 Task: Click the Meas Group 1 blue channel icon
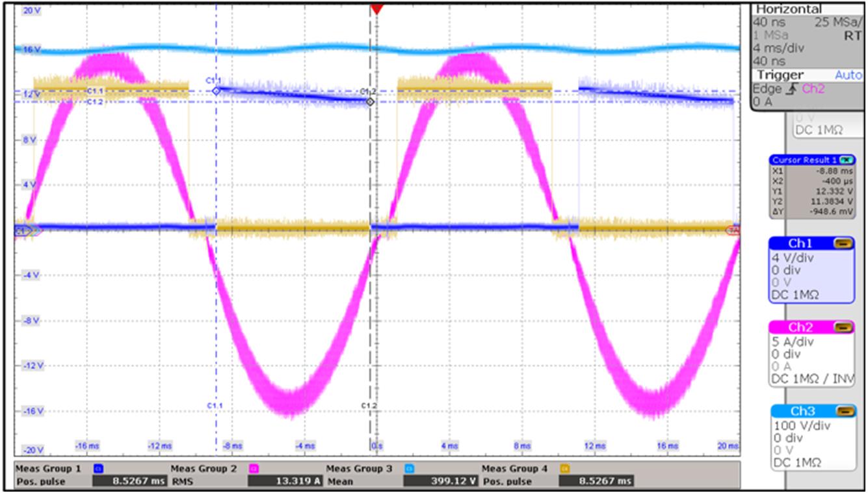[x=98, y=468]
